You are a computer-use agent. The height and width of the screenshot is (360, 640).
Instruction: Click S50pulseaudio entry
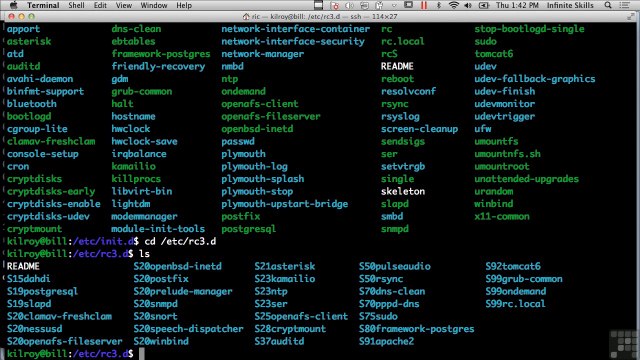point(395,266)
